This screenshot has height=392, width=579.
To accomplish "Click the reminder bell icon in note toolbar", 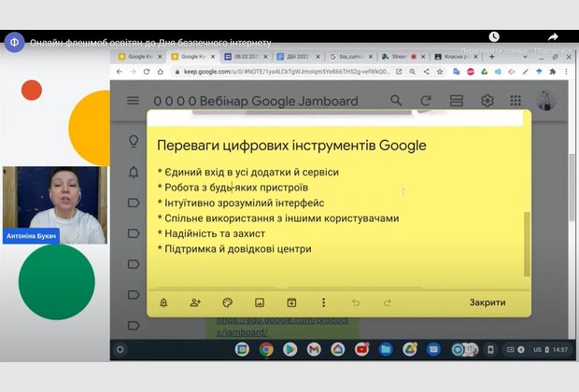I will point(163,302).
